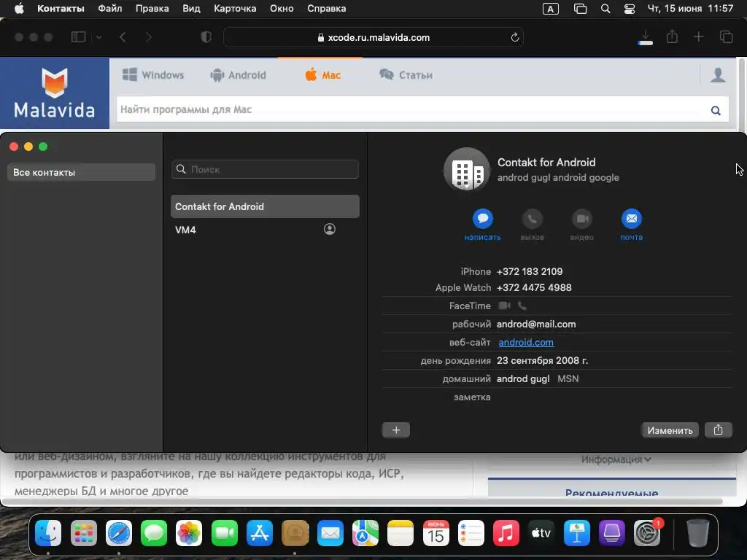
Task: Open Music from the Dock
Action: pos(506,533)
